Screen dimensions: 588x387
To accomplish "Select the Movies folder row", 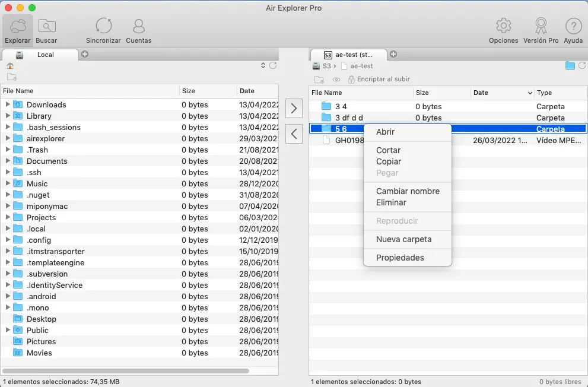I will coord(139,353).
